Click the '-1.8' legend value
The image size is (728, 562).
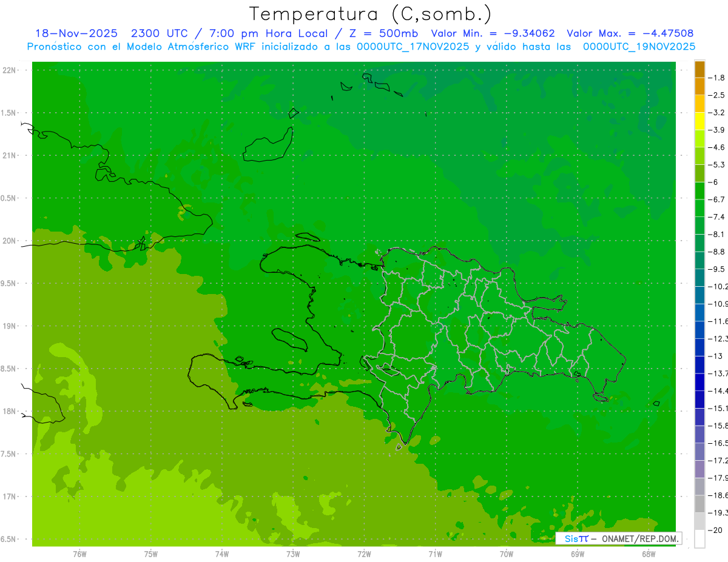pyautogui.click(x=717, y=78)
